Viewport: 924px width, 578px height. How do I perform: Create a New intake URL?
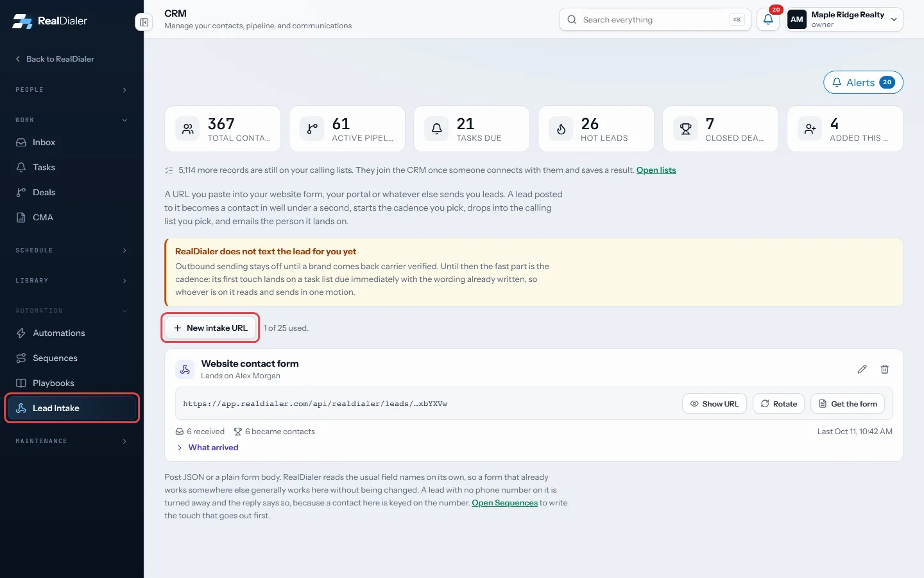(x=210, y=328)
